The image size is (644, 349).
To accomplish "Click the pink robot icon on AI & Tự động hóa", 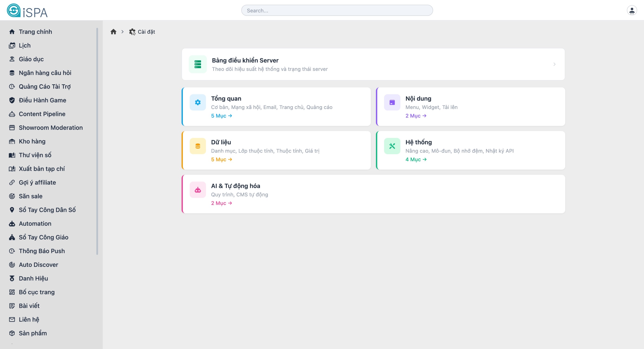I will pos(198,190).
